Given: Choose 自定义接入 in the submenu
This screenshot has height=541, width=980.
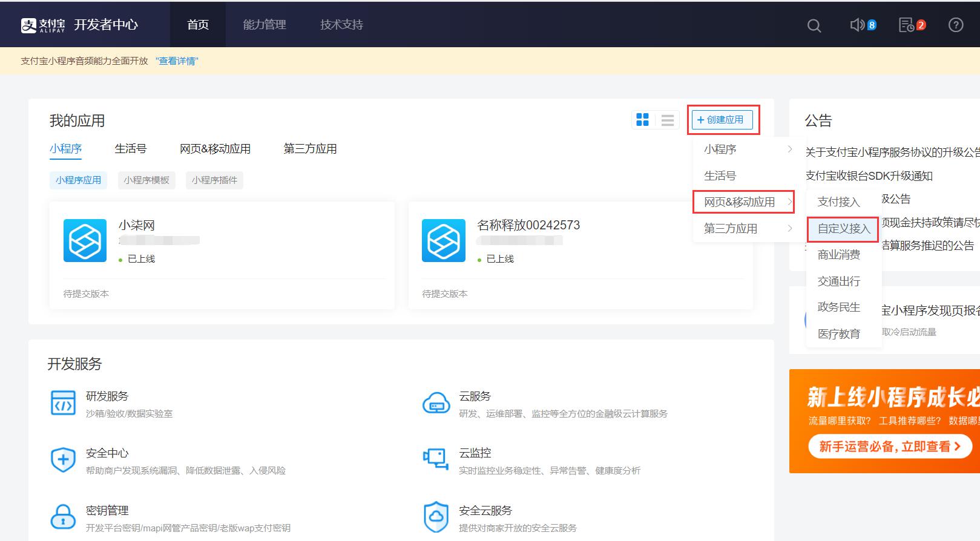Looking at the screenshot, I should 844,229.
